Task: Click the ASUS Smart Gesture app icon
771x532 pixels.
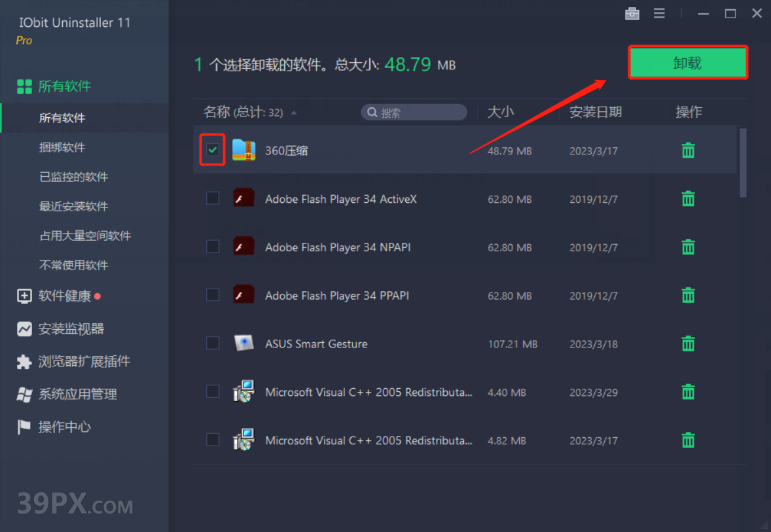Action: [x=244, y=343]
